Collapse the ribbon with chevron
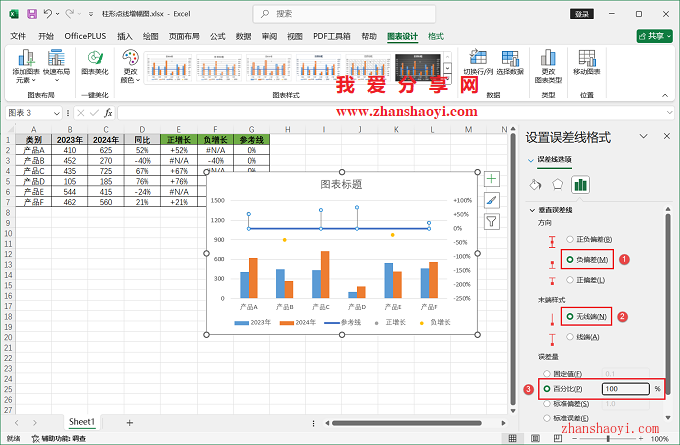 pyautogui.click(x=665, y=95)
